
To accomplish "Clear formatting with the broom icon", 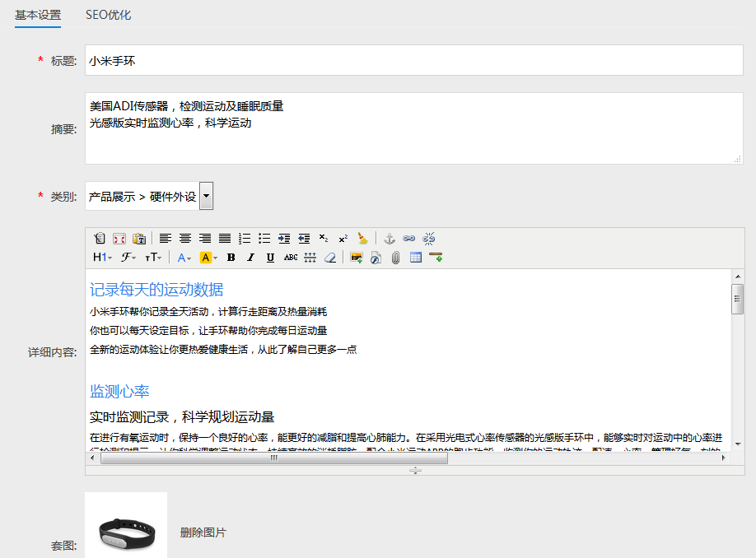I will tap(363, 239).
